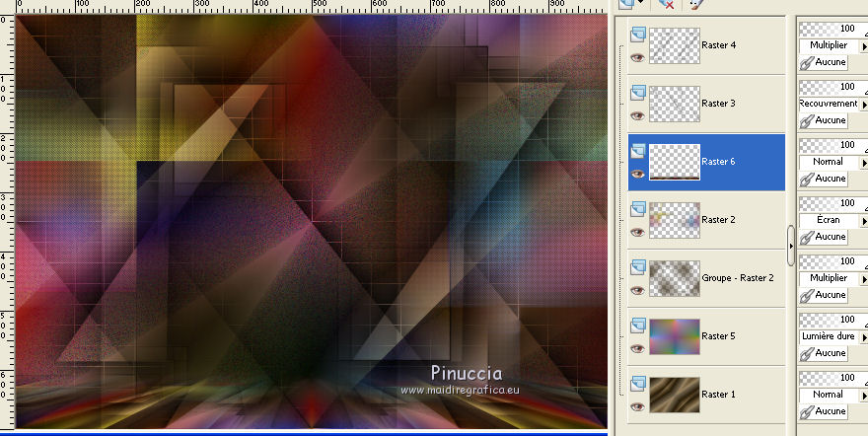Click the layer type icon of Raster 4
Image resolution: width=868 pixels, height=436 pixels.
point(638,35)
